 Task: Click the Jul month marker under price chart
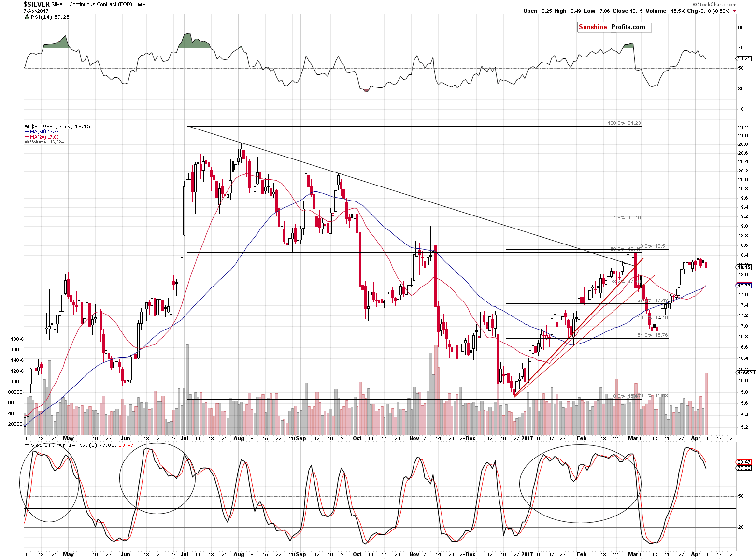[x=184, y=439]
